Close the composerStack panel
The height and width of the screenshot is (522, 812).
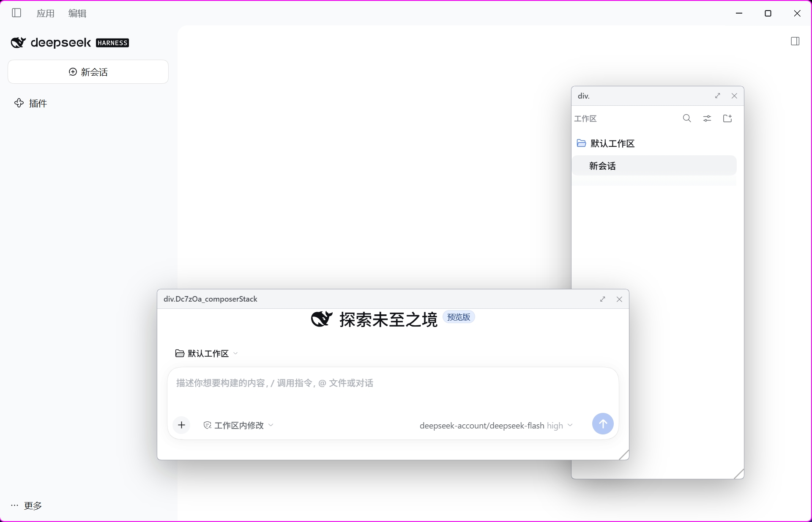coord(620,299)
